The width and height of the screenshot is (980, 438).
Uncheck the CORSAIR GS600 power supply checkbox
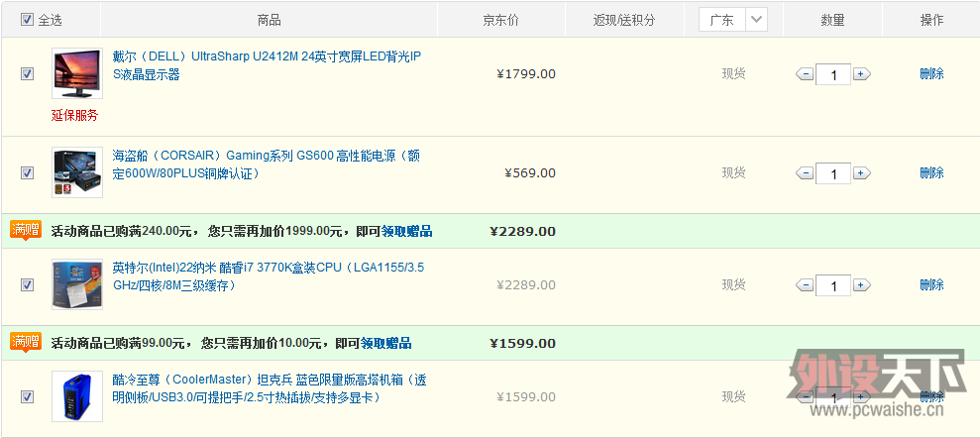27,173
